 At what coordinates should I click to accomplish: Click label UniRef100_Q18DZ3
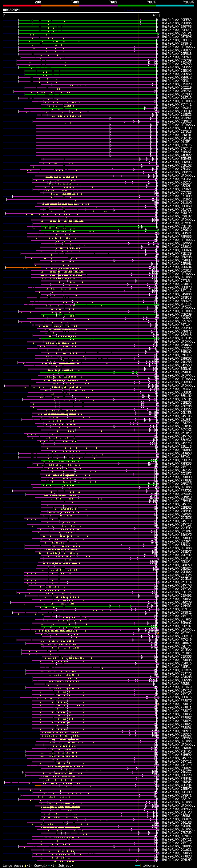[177, 115]
